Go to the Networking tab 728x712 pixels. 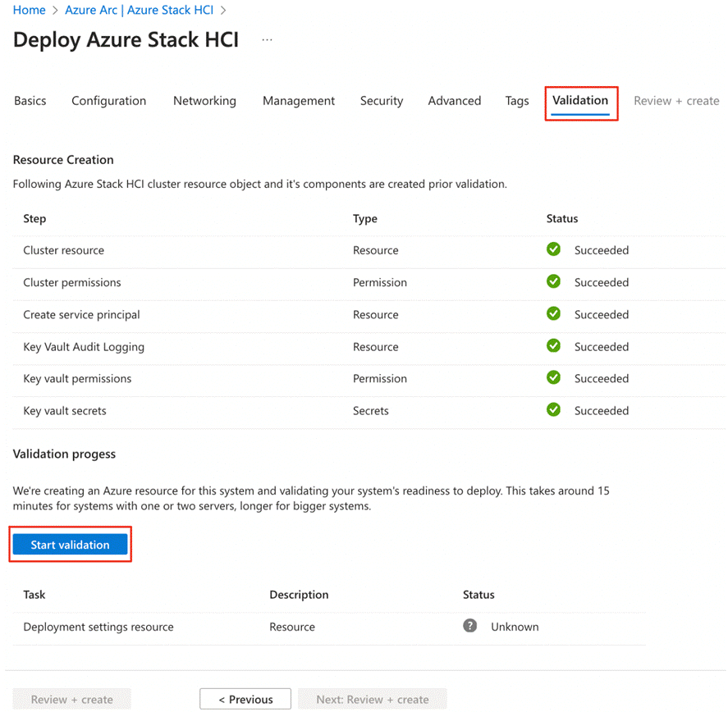click(x=204, y=101)
